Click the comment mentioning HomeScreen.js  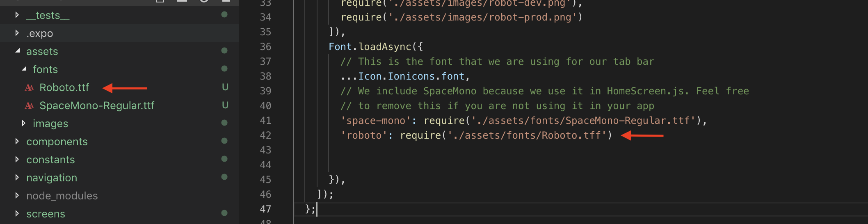545,91
